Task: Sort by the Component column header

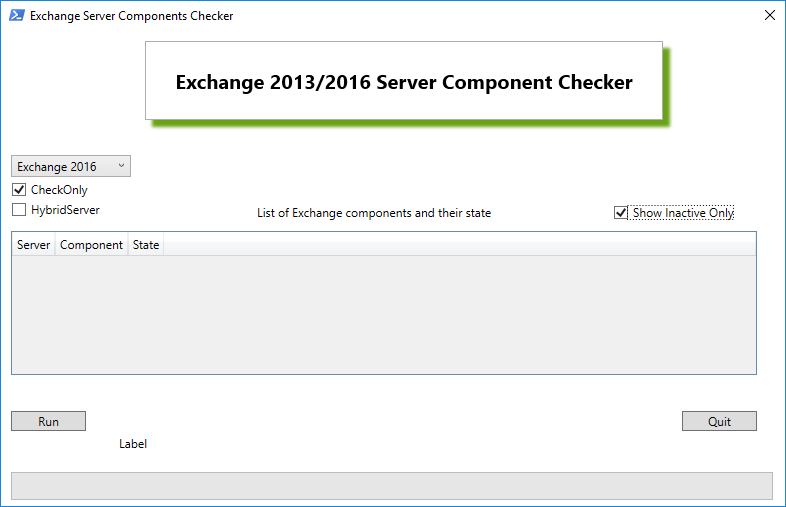Action: coord(91,245)
